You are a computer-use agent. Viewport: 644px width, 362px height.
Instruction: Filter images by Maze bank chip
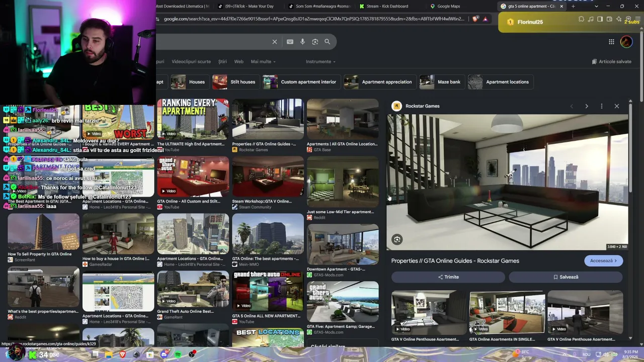pos(442,82)
